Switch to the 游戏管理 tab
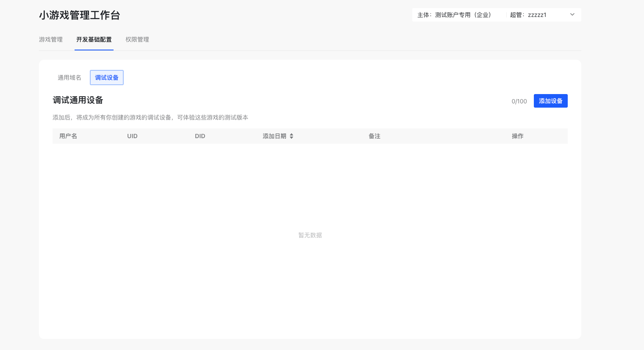Viewport: 644px width, 350px height. pyautogui.click(x=51, y=39)
